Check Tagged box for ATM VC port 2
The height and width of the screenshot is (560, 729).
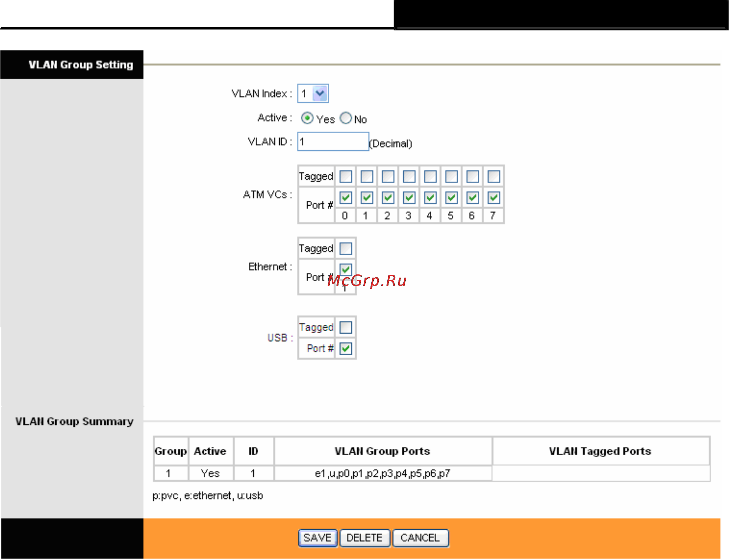tap(388, 176)
